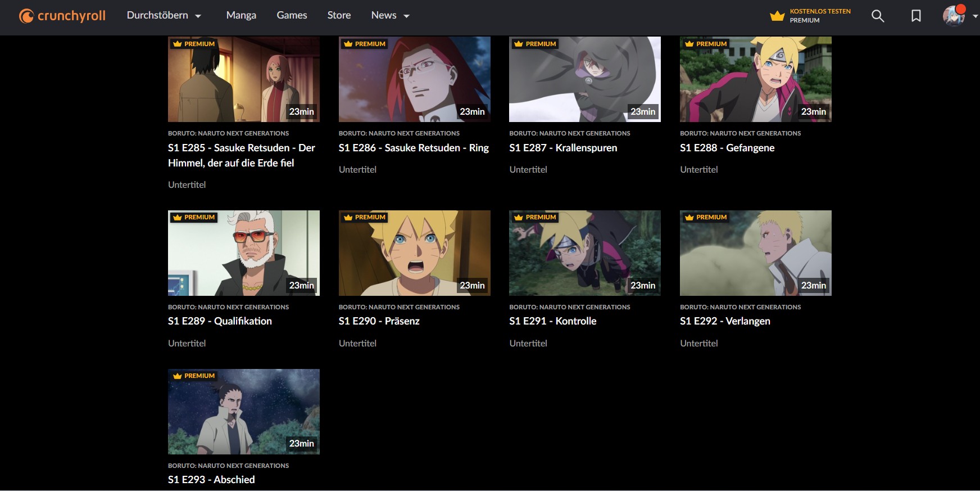Click the Premium badge on E287 thumbnail
This screenshot has width=980, height=491.
[535, 44]
